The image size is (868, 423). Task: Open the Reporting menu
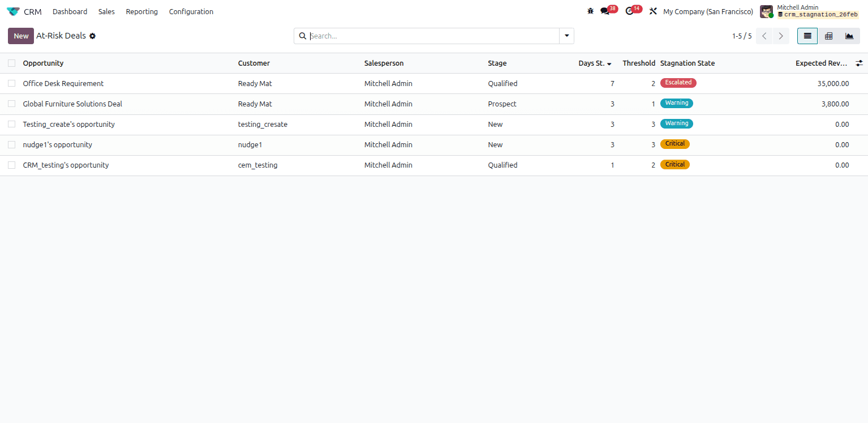pyautogui.click(x=141, y=11)
